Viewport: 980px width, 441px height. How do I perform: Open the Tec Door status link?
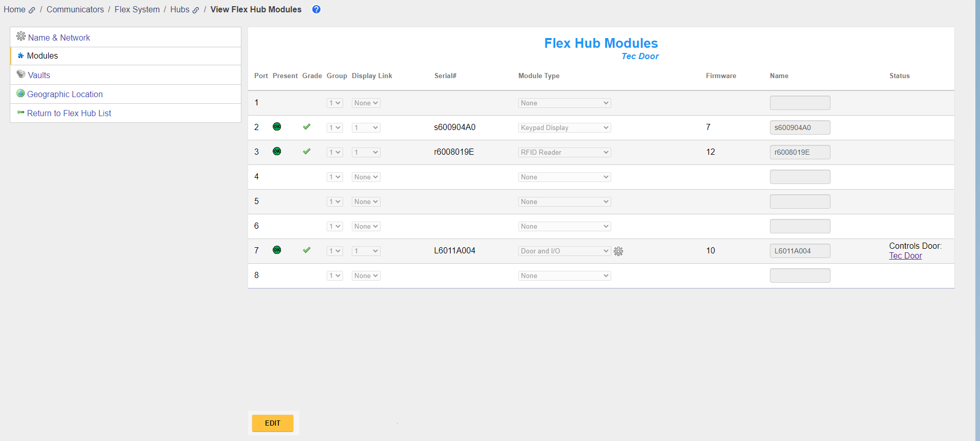[x=905, y=256]
